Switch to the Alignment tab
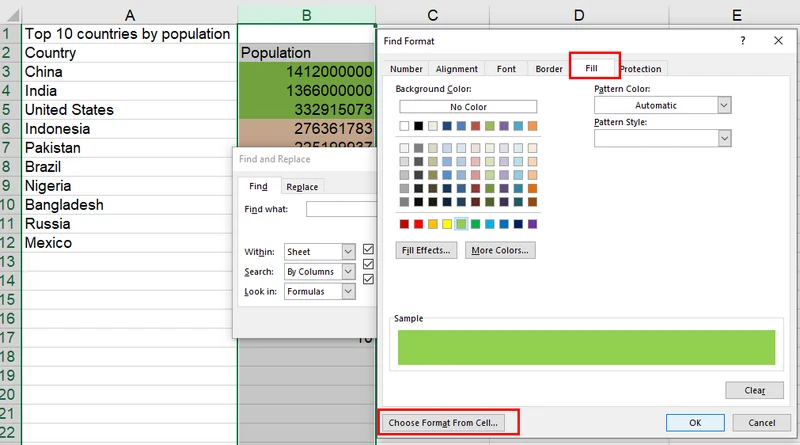 click(457, 69)
